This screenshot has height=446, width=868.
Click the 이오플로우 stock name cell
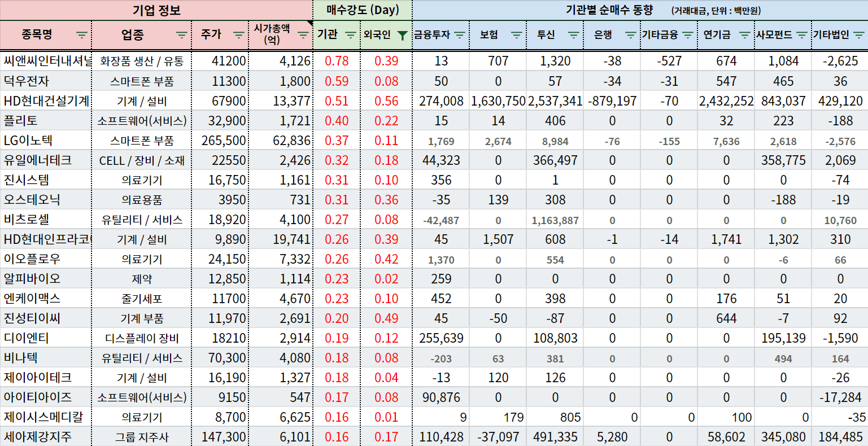click(46, 259)
